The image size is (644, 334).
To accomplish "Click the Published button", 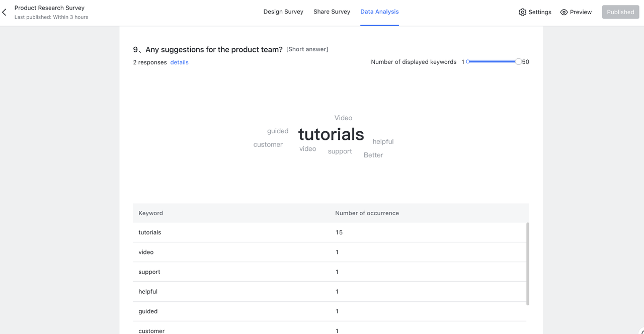I will (x=620, y=12).
